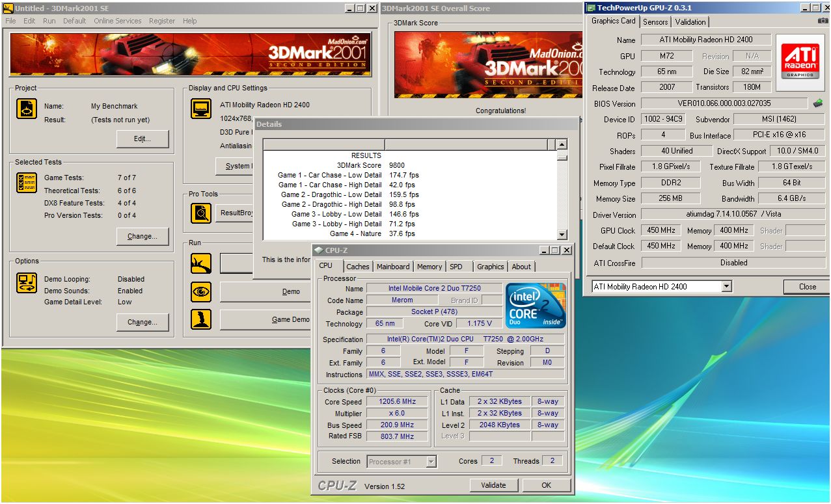831x504 pixels.
Task: Switch to the Validation tab in GPU-Z
Action: [x=690, y=22]
